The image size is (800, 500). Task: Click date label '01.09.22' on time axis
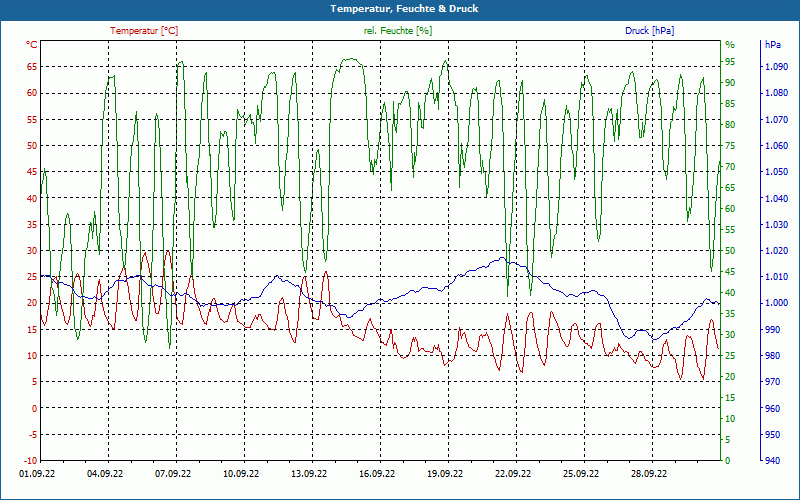point(35,474)
